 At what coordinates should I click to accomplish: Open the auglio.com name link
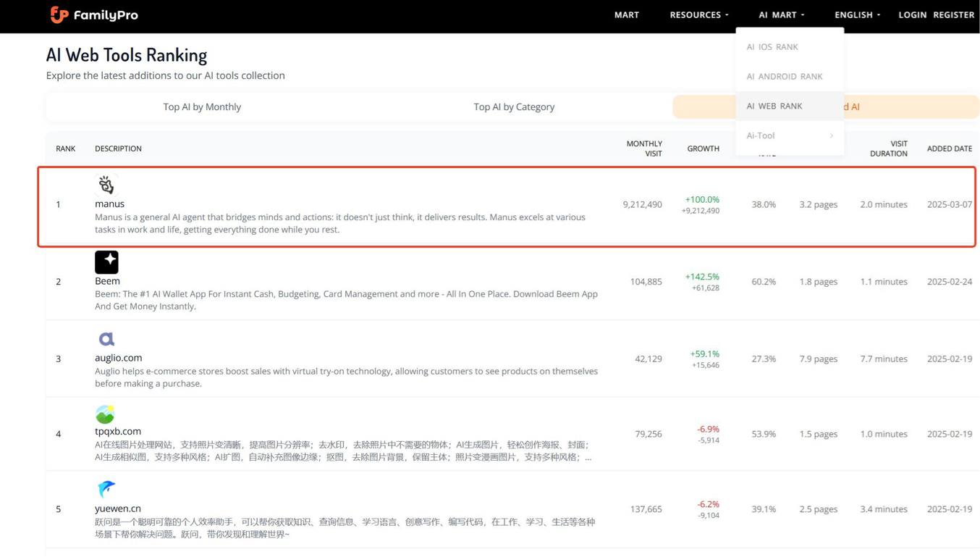pos(119,358)
